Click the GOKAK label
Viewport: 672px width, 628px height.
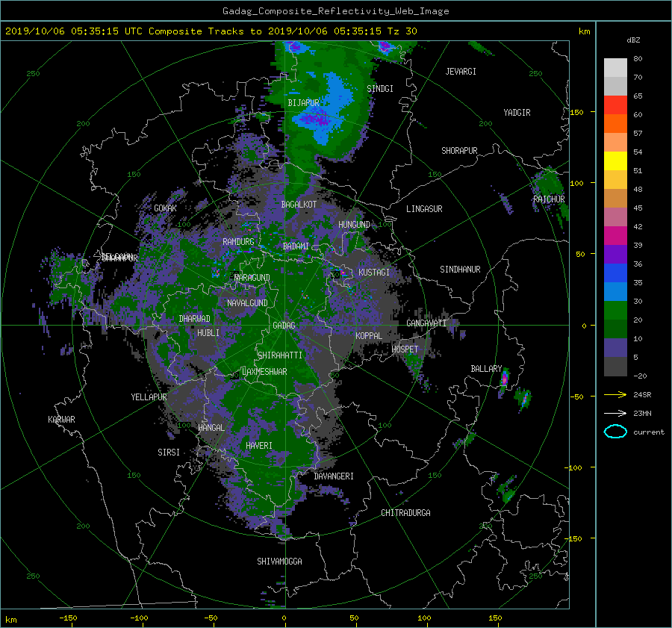pyautogui.click(x=165, y=208)
